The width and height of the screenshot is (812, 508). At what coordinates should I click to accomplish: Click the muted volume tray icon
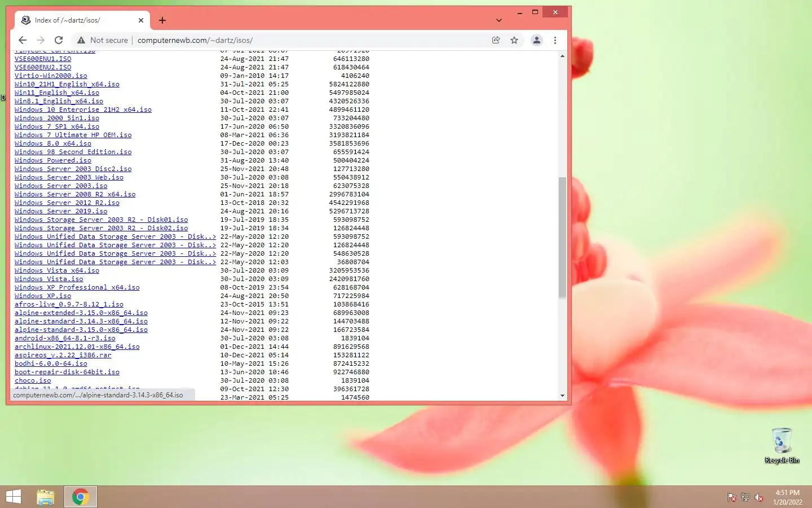(759, 497)
